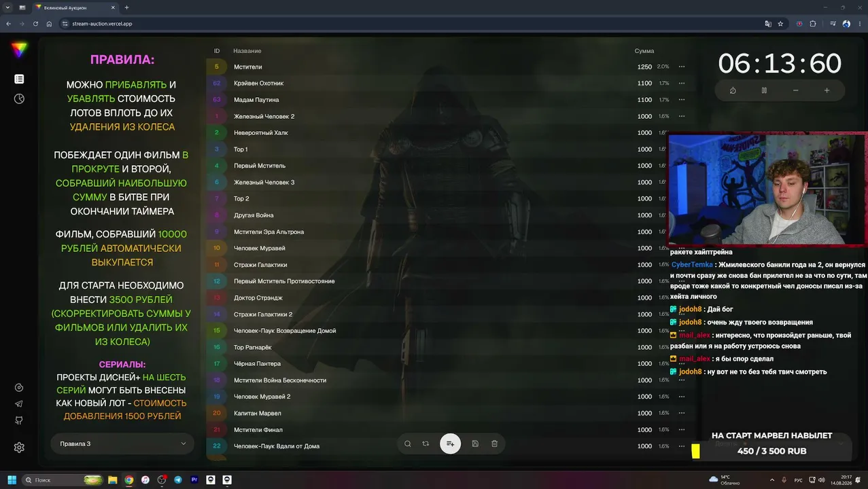Reload the auction page

click(x=35, y=24)
